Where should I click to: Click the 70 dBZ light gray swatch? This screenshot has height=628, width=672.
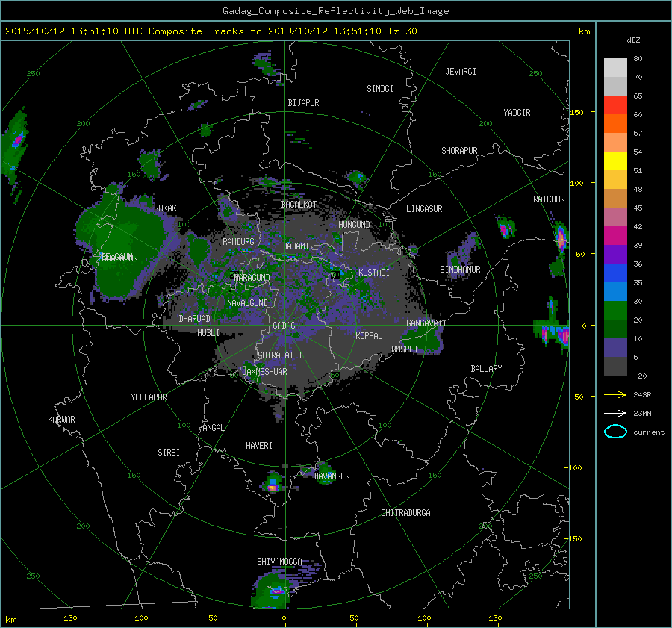click(615, 68)
